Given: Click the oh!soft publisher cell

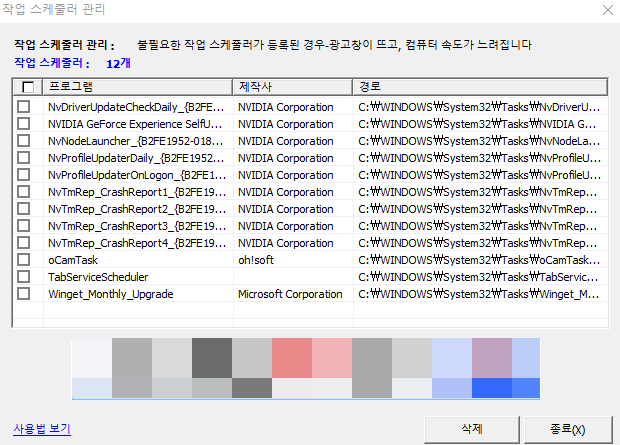Looking at the screenshot, I should tap(256, 260).
